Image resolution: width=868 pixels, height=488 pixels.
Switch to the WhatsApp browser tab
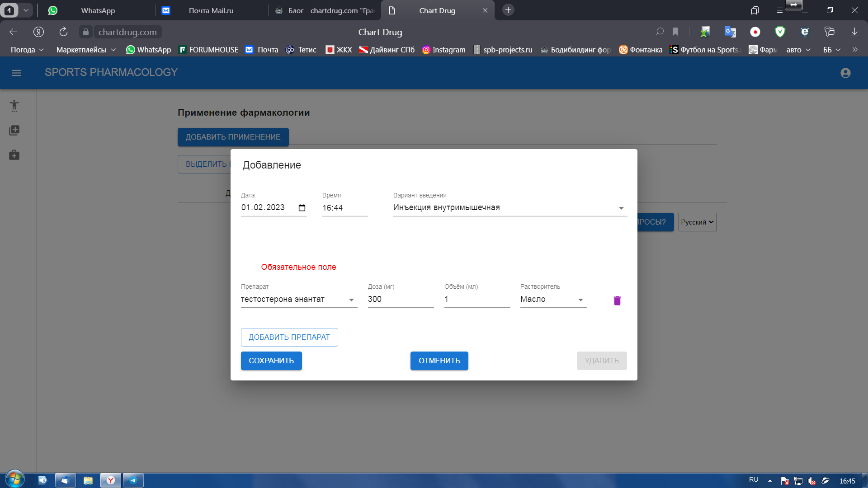(98, 10)
